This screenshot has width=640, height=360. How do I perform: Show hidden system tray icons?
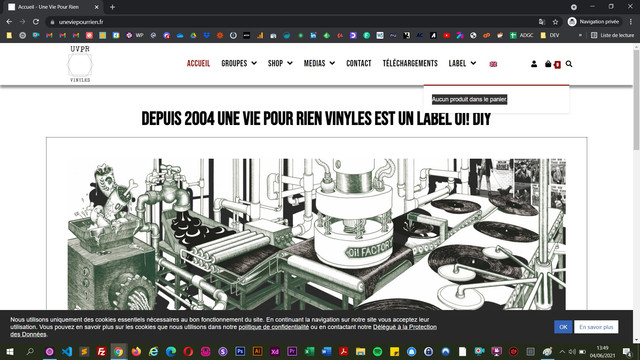point(562,351)
